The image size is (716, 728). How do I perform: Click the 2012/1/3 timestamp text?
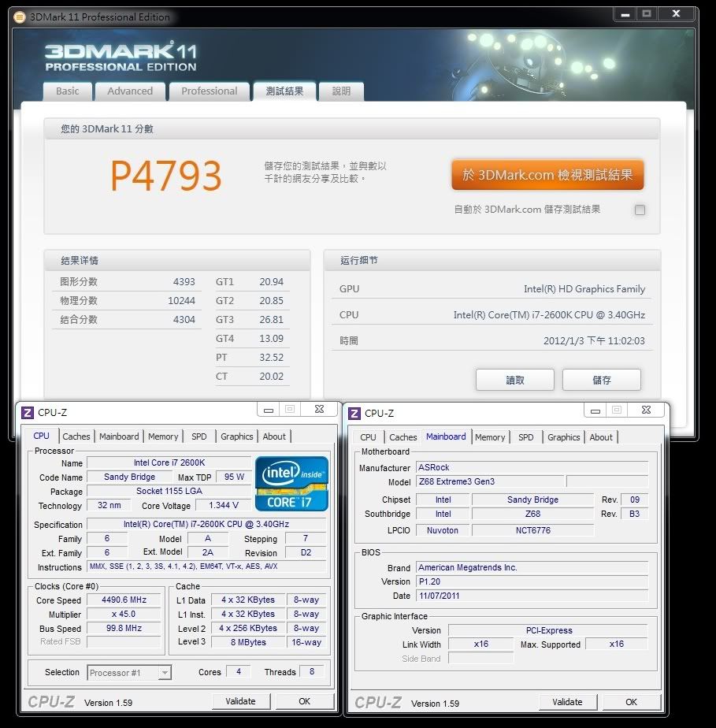coord(595,341)
